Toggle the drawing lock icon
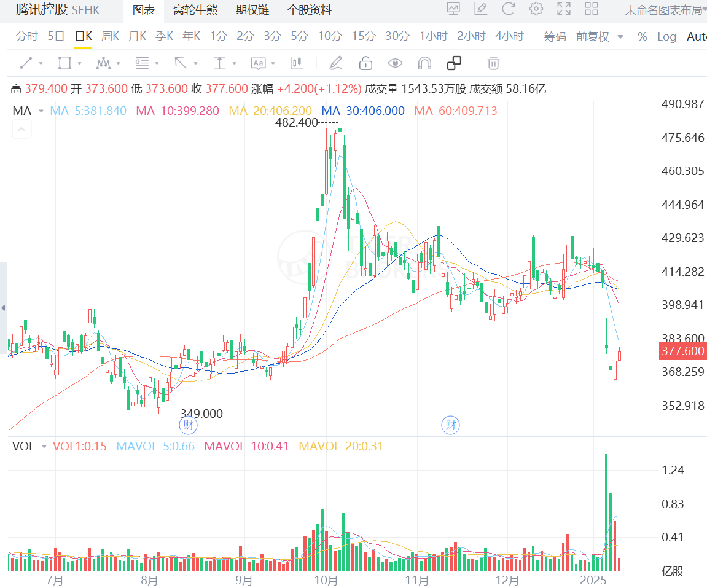 365,63
